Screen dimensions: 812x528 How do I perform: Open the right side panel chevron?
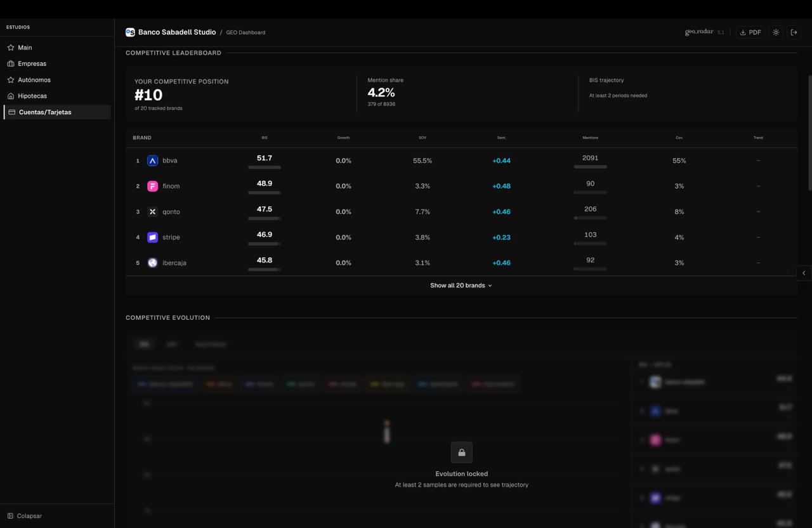(804, 273)
